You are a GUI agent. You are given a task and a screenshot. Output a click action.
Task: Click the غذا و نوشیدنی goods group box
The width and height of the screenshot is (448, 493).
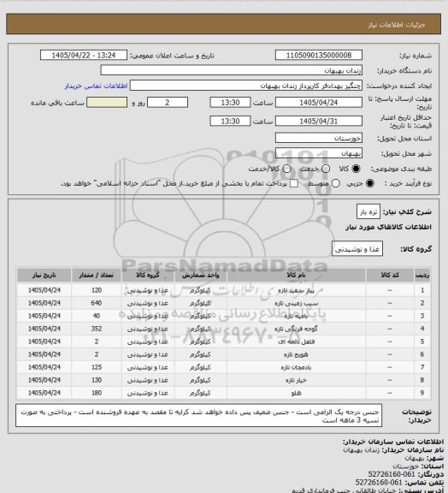click(357, 249)
